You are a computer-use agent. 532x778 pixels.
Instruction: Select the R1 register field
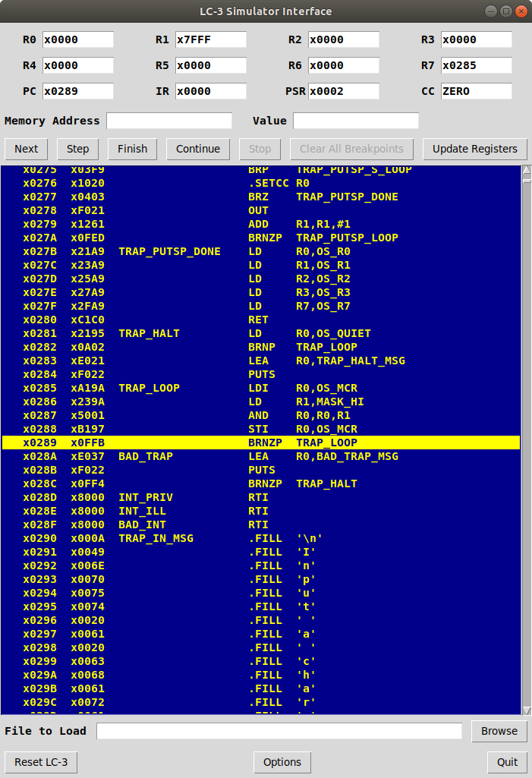(210, 39)
